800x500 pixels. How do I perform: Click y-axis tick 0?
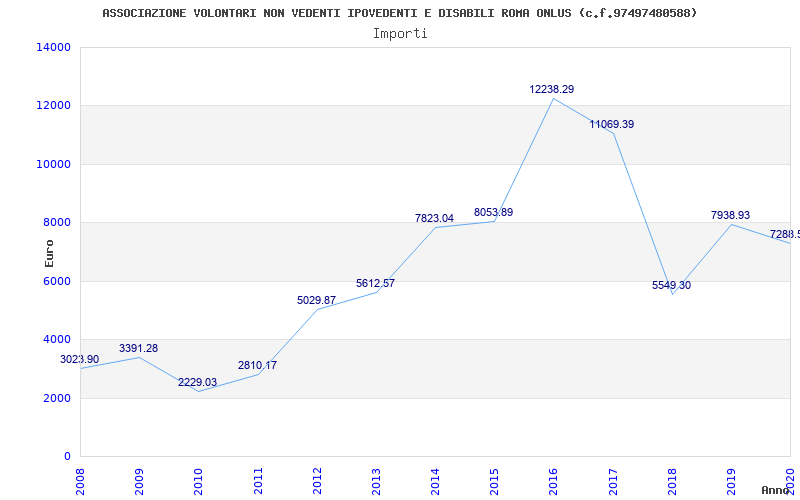click(67, 456)
